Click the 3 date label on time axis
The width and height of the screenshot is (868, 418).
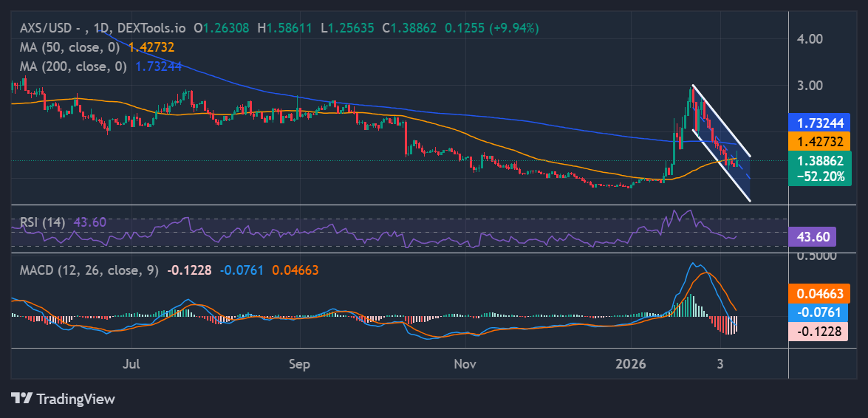(x=720, y=365)
